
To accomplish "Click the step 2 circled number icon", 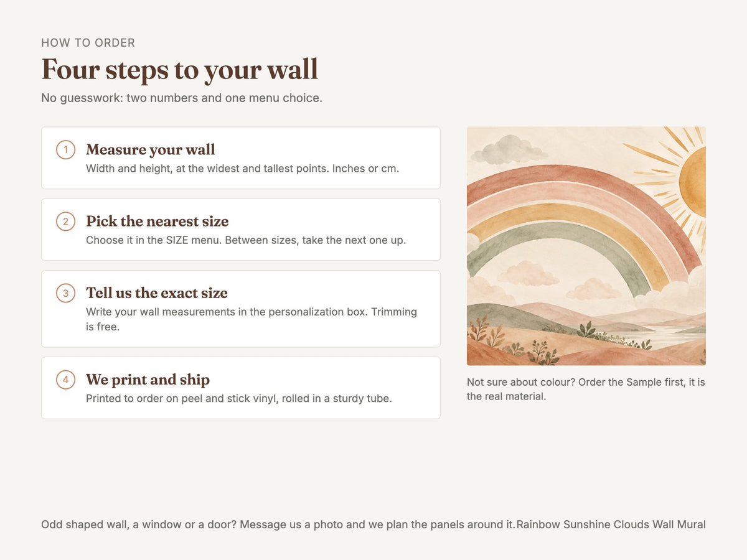I will point(65,221).
